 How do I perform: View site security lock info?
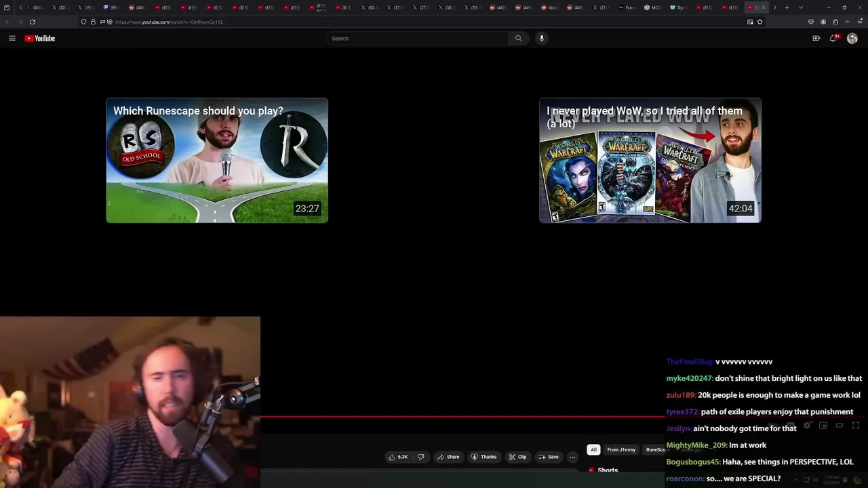coord(93,22)
